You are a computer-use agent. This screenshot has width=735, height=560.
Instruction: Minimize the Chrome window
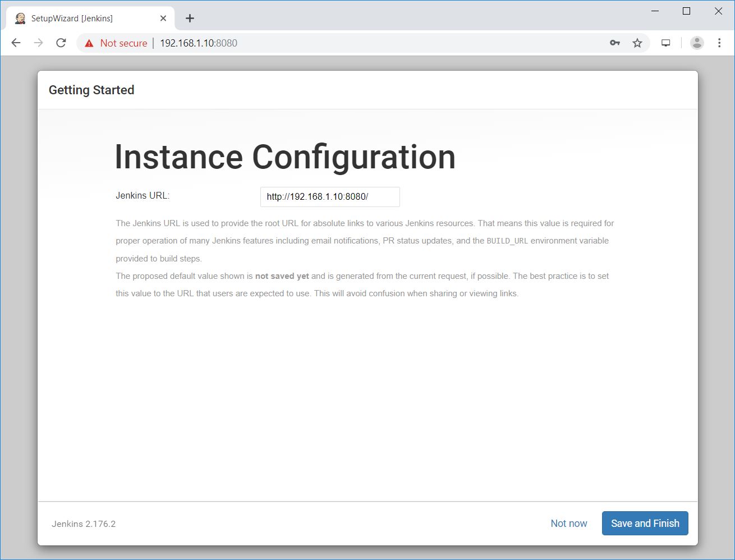pyautogui.click(x=655, y=11)
